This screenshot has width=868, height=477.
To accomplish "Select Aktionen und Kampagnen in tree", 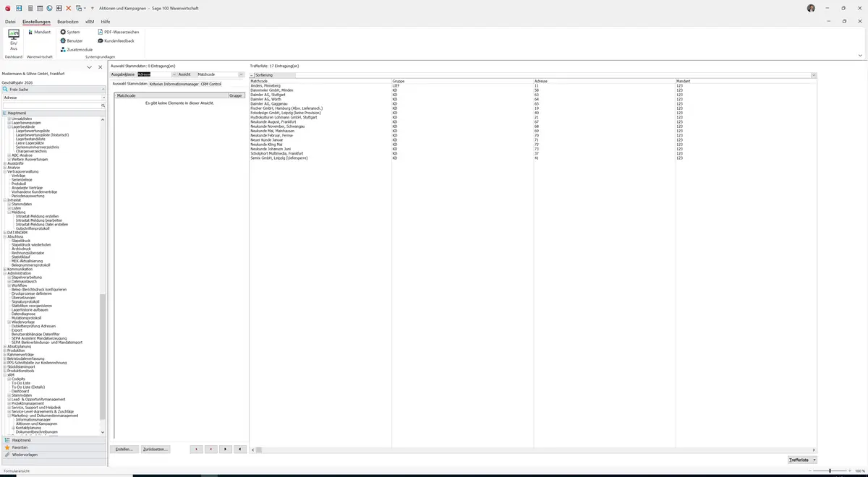I will point(36,424).
